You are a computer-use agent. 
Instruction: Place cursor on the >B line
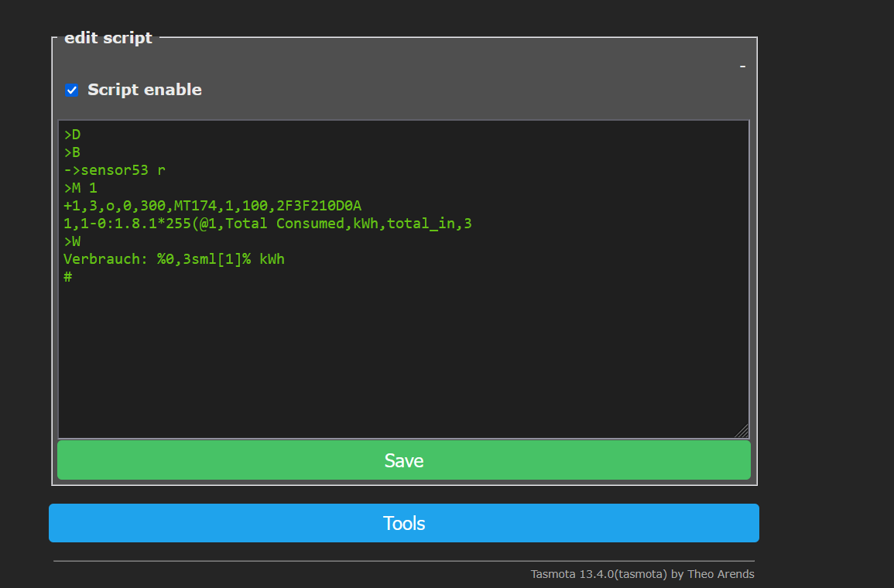72,152
